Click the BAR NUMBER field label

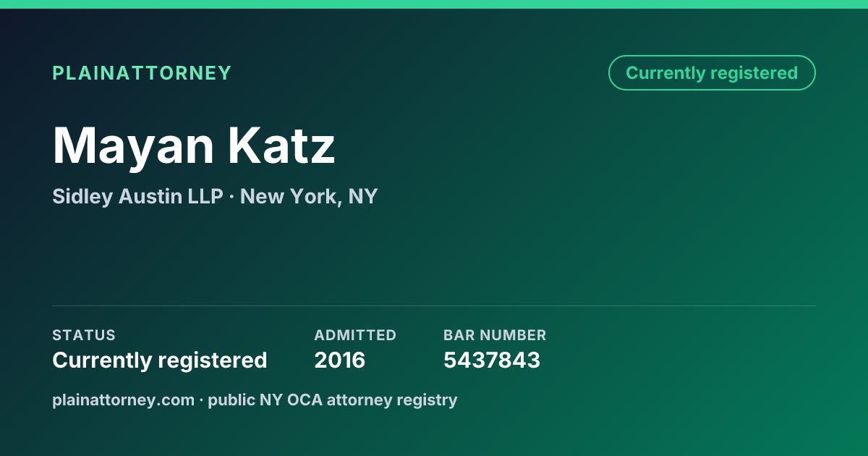pos(495,335)
